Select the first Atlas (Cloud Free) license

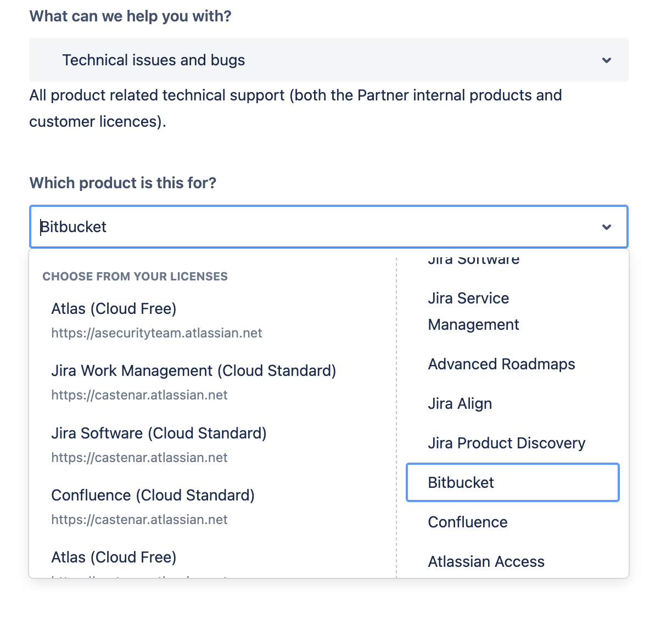114,309
